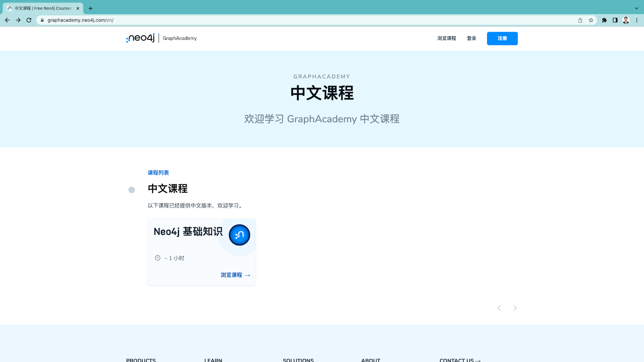Click the CONTACT US footer link
Viewport: 644px width, 362px height.
click(x=460, y=360)
